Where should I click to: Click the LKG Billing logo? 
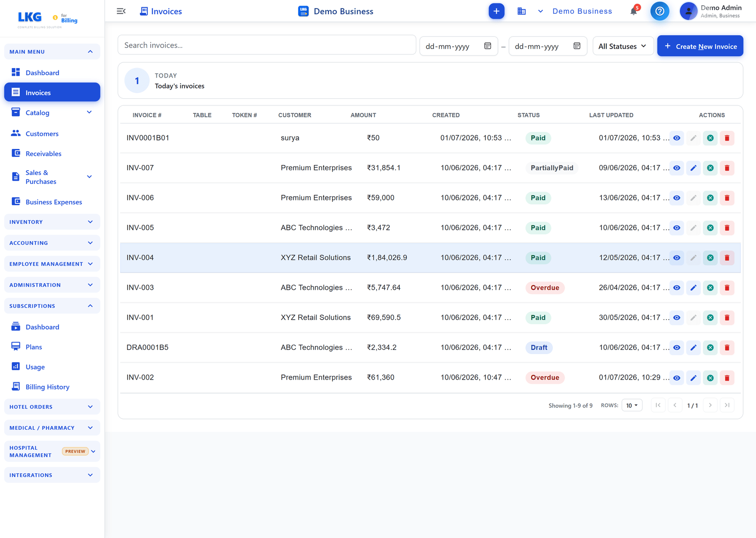click(47, 19)
